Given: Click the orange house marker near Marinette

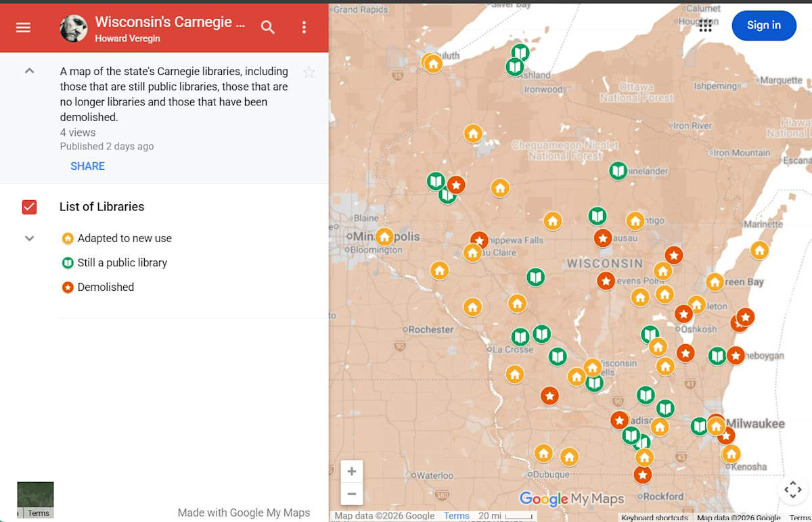Looking at the screenshot, I should pos(759,251).
